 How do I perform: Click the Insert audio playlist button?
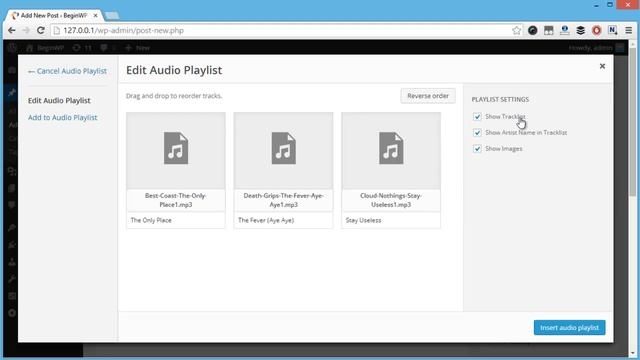tap(569, 328)
